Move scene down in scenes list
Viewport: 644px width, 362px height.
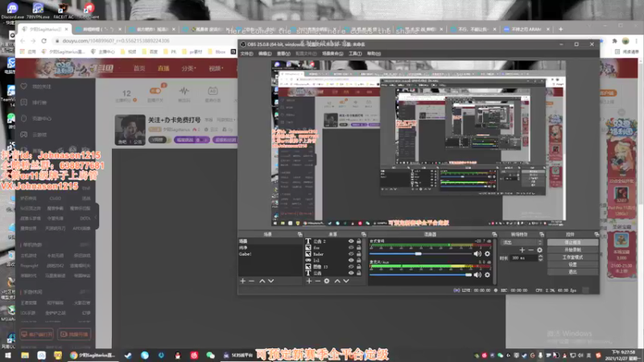click(x=271, y=281)
